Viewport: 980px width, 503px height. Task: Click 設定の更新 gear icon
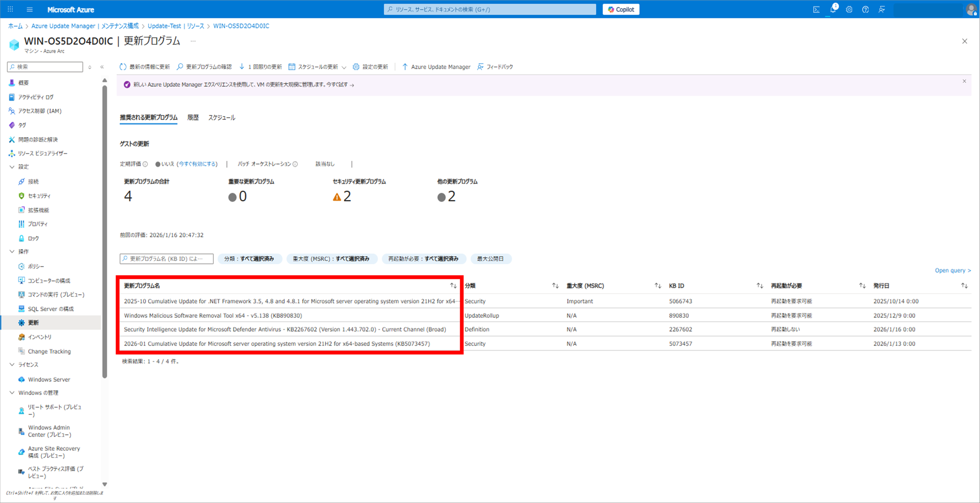(356, 67)
